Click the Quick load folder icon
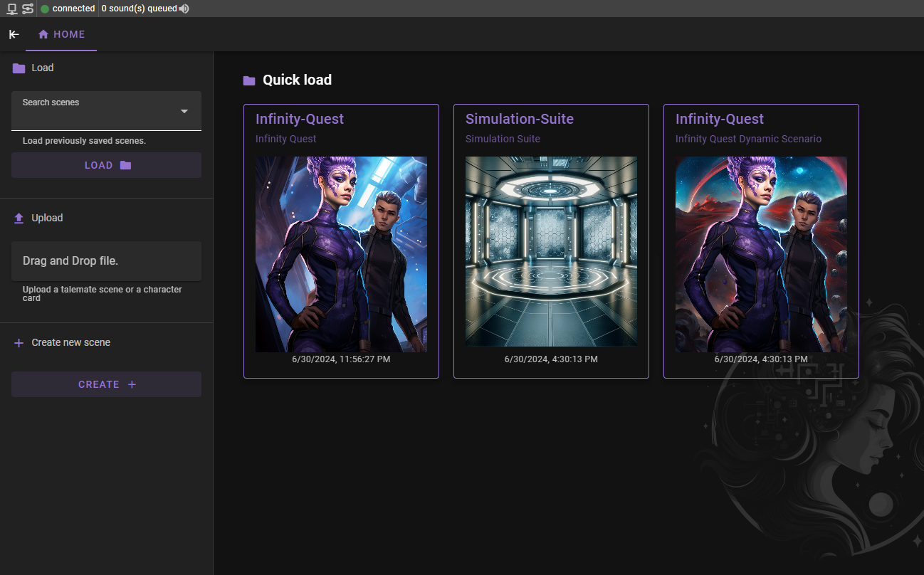This screenshot has width=924, height=575. click(x=249, y=80)
